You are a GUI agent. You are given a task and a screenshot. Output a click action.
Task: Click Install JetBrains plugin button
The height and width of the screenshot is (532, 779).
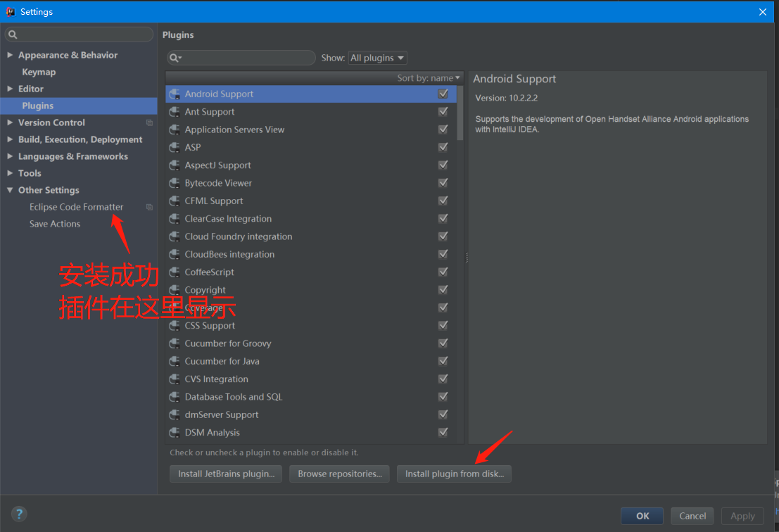pyautogui.click(x=226, y=474)
